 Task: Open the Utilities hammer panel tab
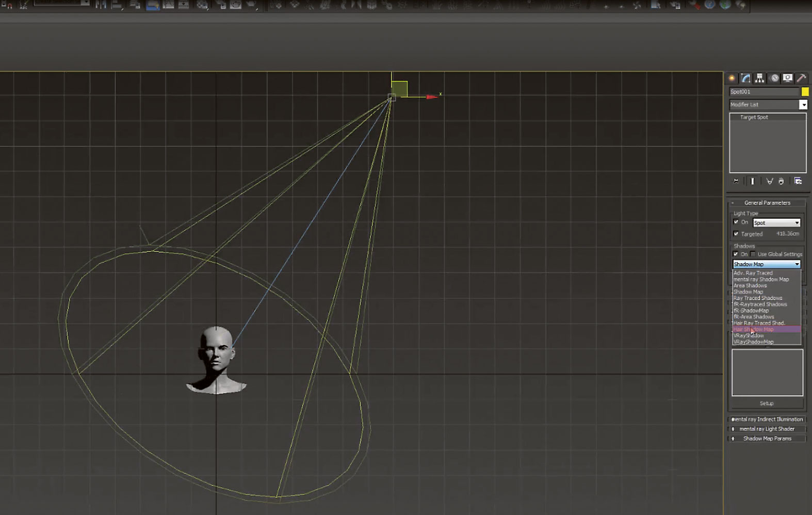801,78
